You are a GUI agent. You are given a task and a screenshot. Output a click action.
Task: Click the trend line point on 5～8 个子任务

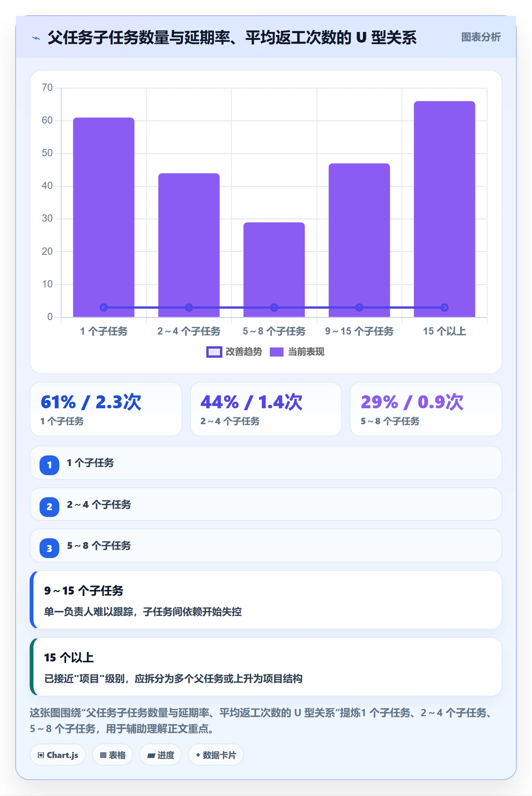pyautogui.click(x=274, y=308)
